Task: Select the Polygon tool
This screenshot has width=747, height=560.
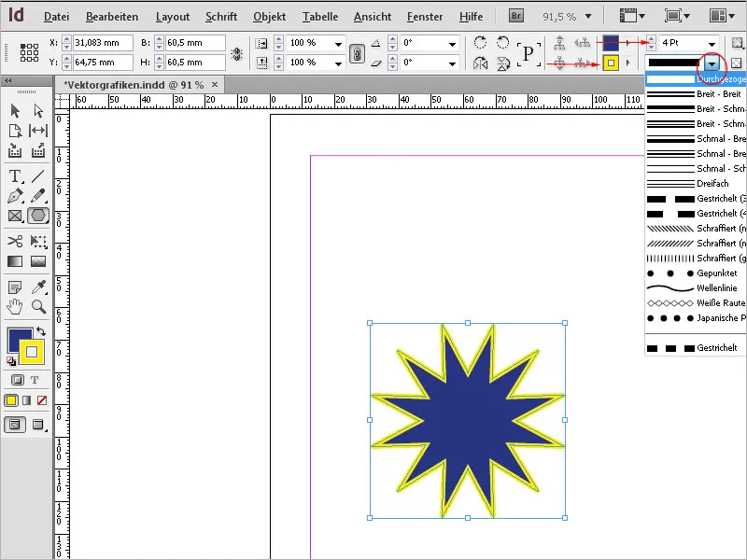Action: pyautogui.click(x=38, y=216)
